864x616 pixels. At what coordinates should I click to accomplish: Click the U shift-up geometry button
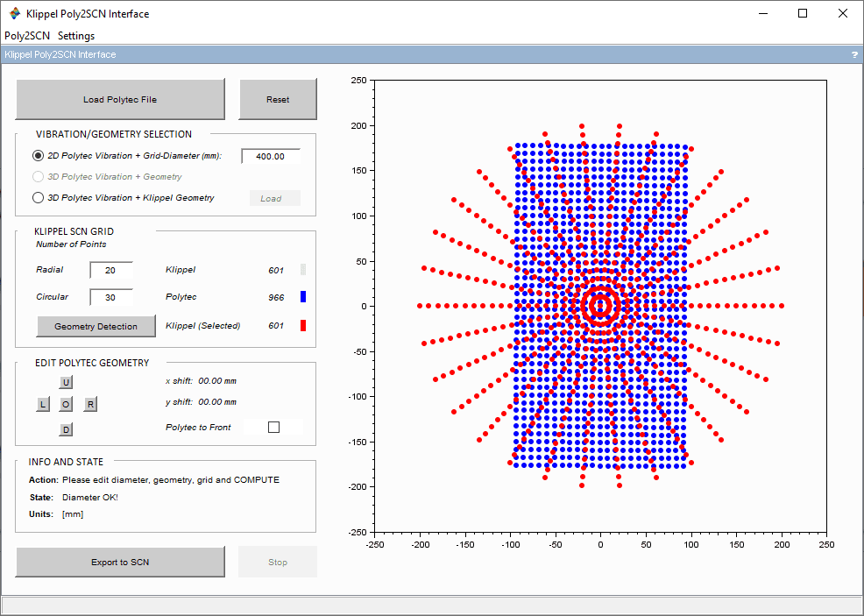click(66, 382)
